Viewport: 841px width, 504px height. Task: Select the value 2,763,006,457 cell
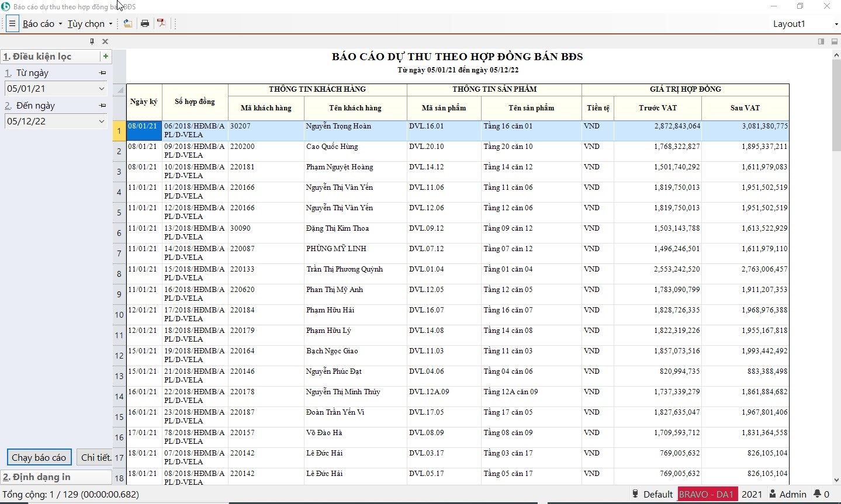[x=745, y=274]
